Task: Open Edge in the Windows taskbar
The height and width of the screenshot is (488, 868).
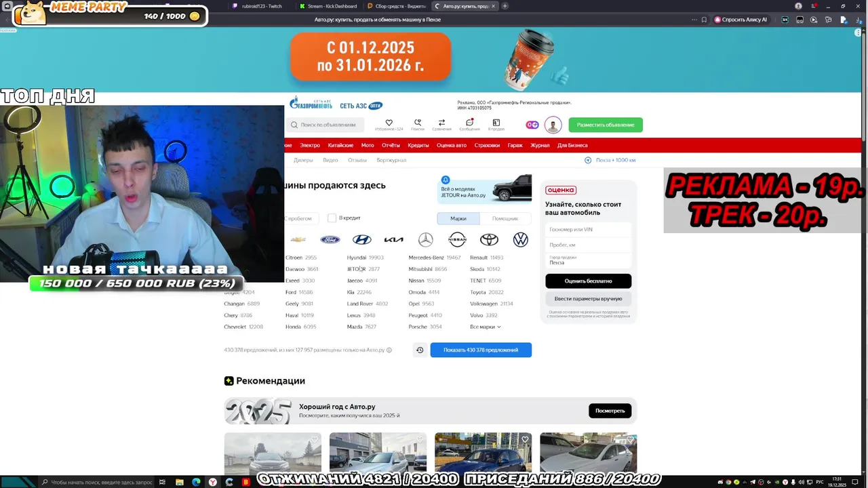Action: [x=196, y=482]
